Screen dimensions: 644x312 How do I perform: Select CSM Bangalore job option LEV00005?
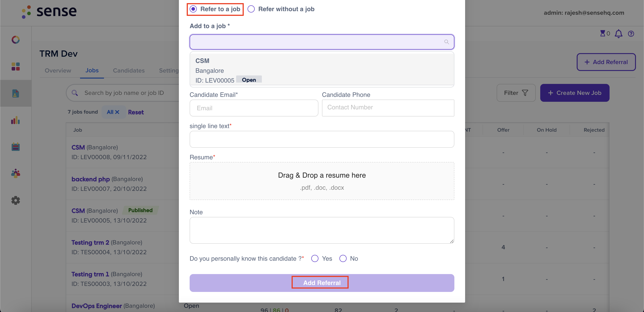[x=322, y=70]
